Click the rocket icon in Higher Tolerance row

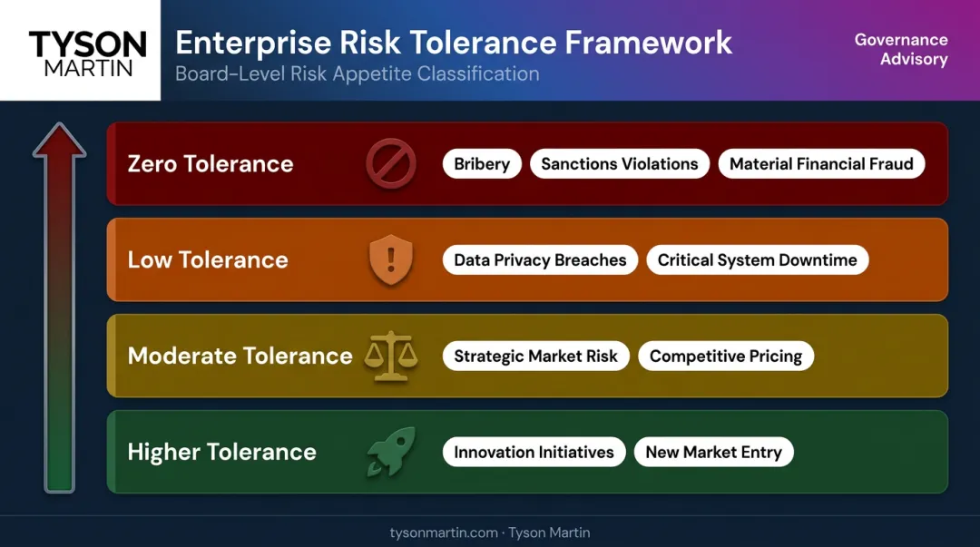(x=391, y=452)
